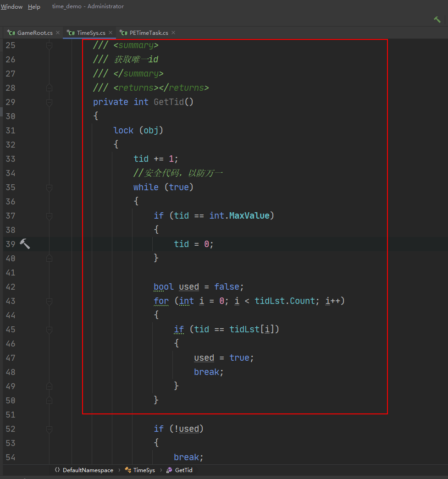Click the 'time_demo - Administrator' title text

(88, 6)
